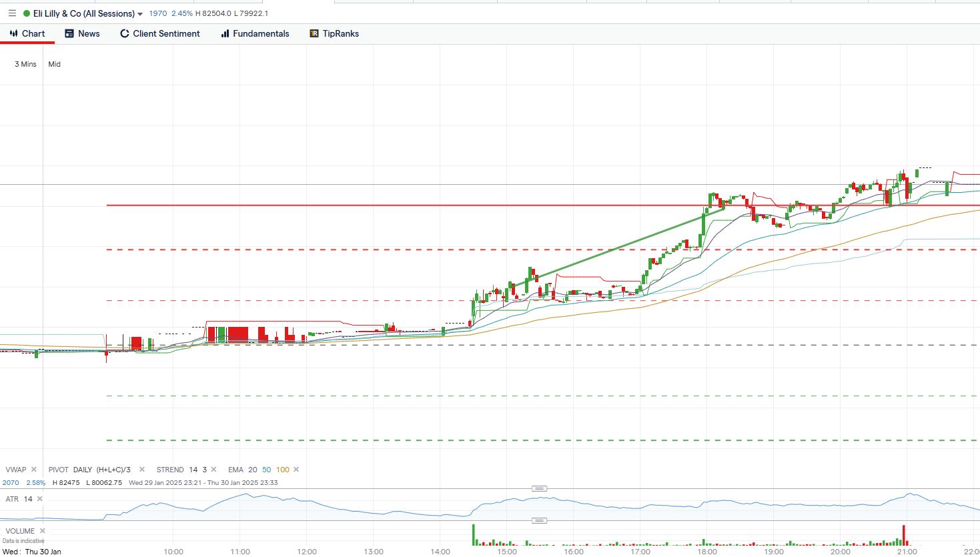This screenshot has height=557, width=980.
Task: Change the 3 Mins timeframe setting
Action: click(25, 64)
